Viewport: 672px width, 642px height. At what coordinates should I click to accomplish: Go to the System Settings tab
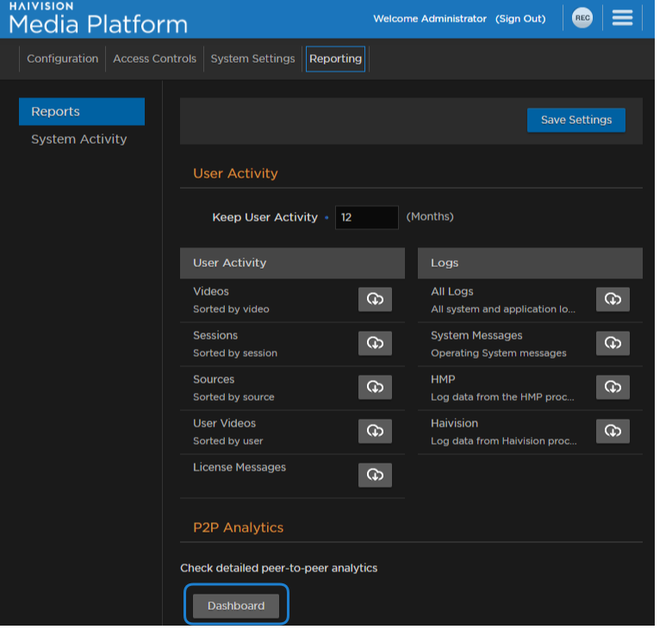coord(252,59)
